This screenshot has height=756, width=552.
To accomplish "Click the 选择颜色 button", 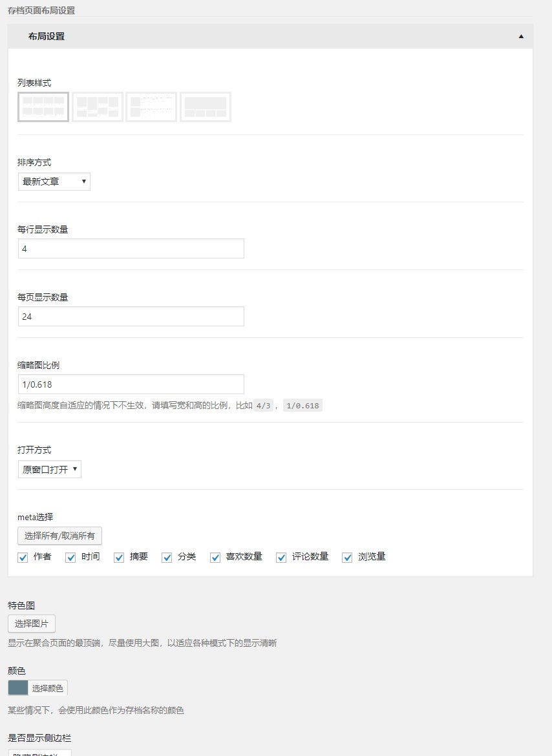I will pyautogui.click(x=48, y=688).
